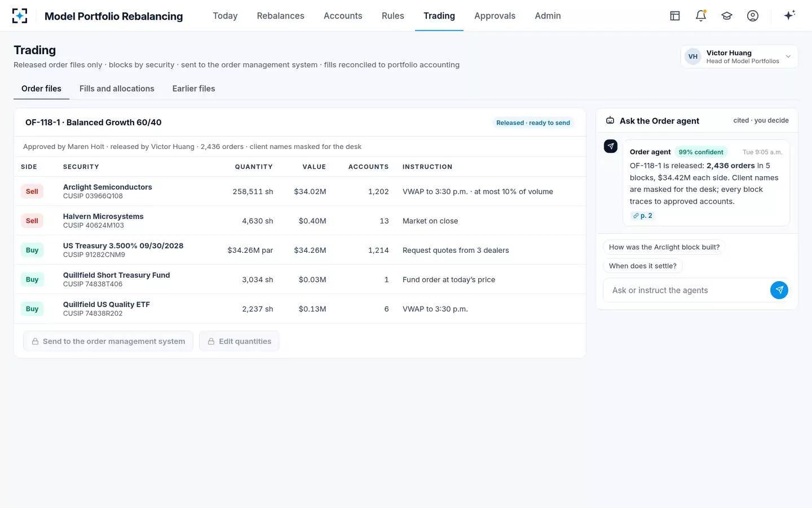The image size is (812, 508).
Task: Click Edit quantities button
Action: 239,341
